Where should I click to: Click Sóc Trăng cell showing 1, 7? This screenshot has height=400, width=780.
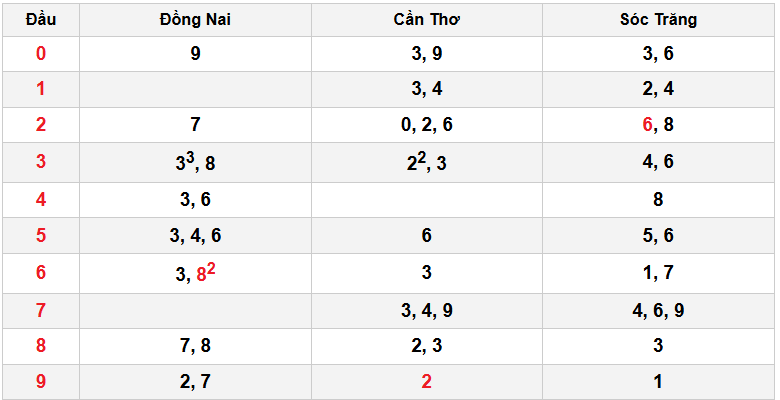click(x=657, y=273)
